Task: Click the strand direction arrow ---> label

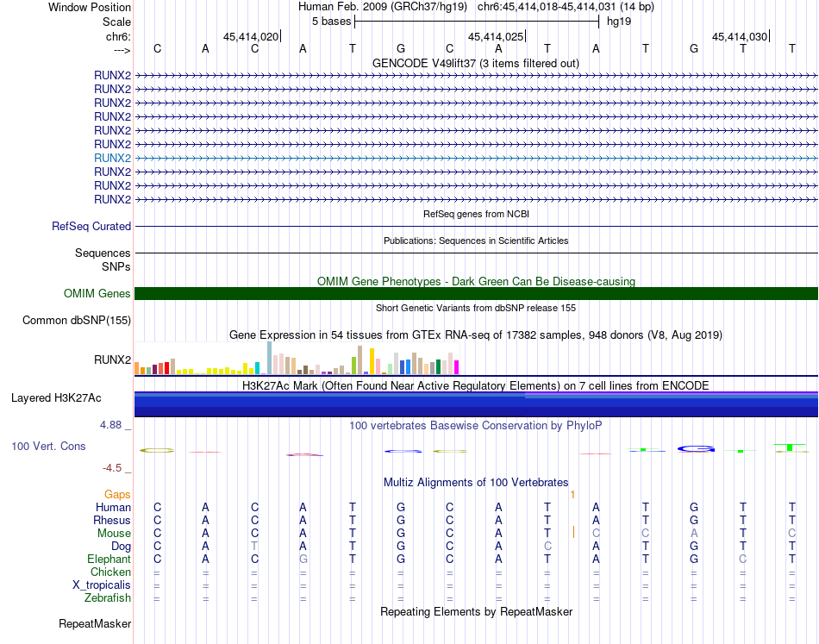Action: pos(122,50)
